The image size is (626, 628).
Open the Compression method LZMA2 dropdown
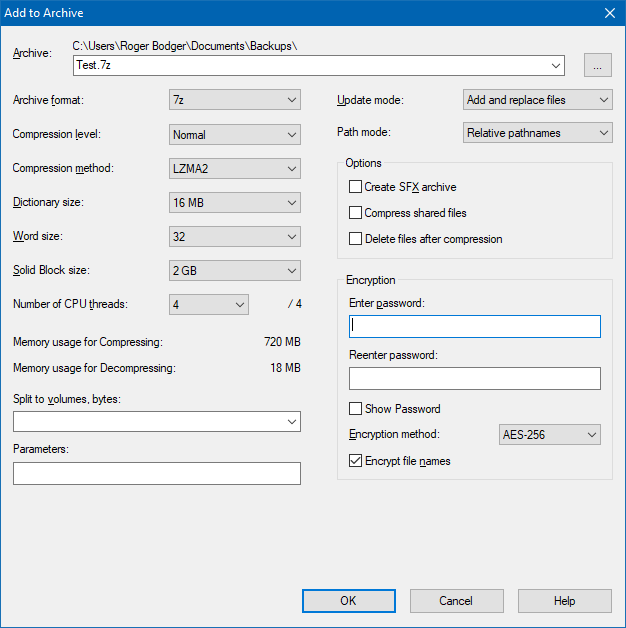[235, 168]
